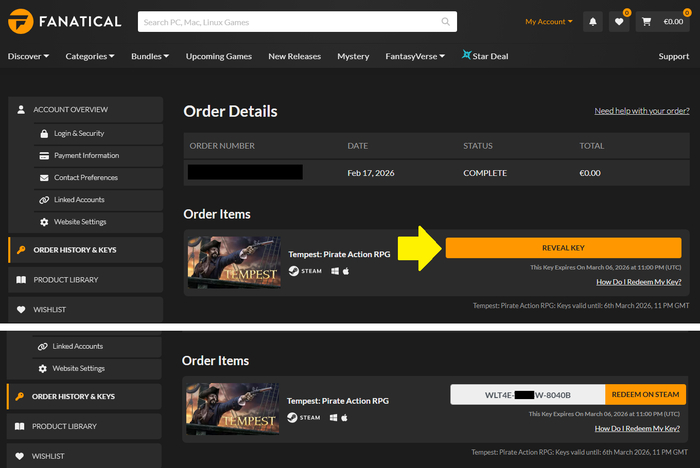Click the Tempest game thumbnail
The image size is (700, 468).
click(x=234, y=260)
